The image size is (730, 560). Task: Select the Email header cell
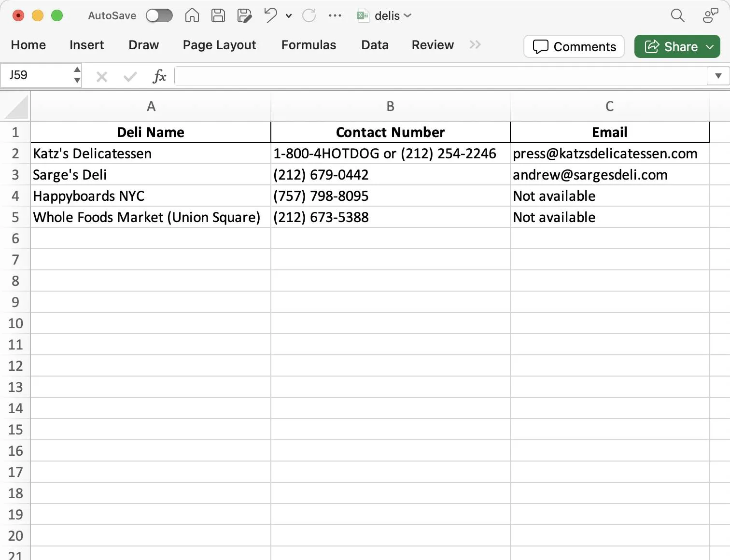(x=610, y=132)
